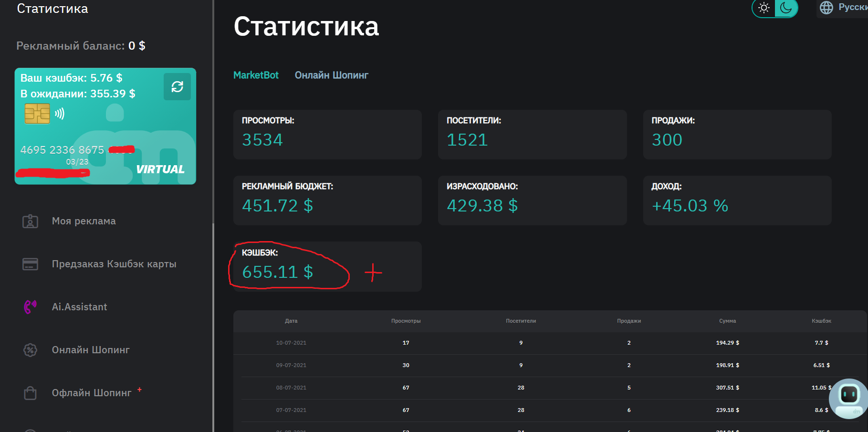Switch to light theme sun icon
This screenshot has width=868, height=432.
[x=764, y=8]
